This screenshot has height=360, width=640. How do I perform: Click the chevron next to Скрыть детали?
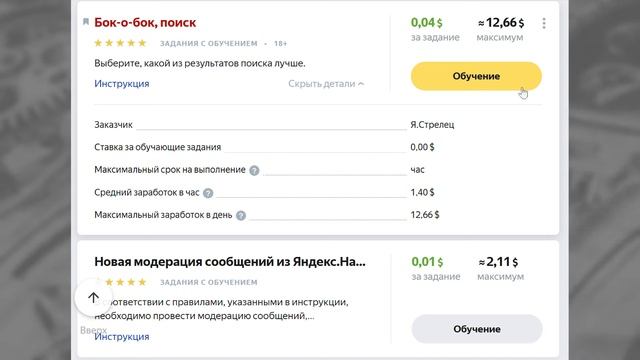click(361, 84)
